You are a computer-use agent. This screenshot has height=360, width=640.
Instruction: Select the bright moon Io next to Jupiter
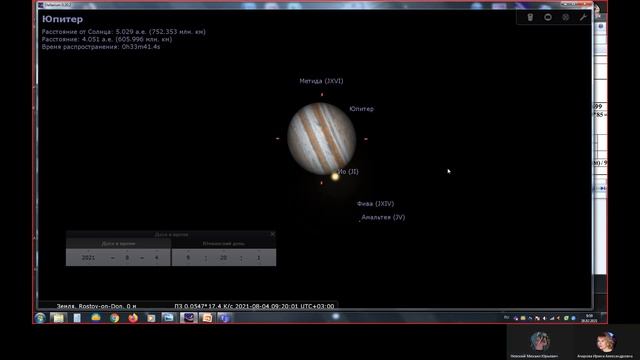pos(335,177)
